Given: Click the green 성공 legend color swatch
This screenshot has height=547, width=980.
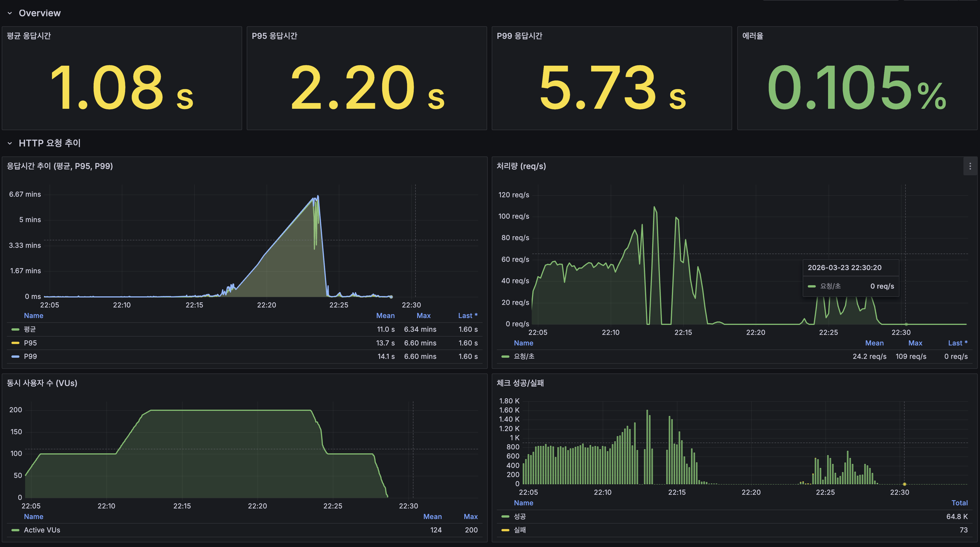Looking at the screenshot, I should coord(505,516).
